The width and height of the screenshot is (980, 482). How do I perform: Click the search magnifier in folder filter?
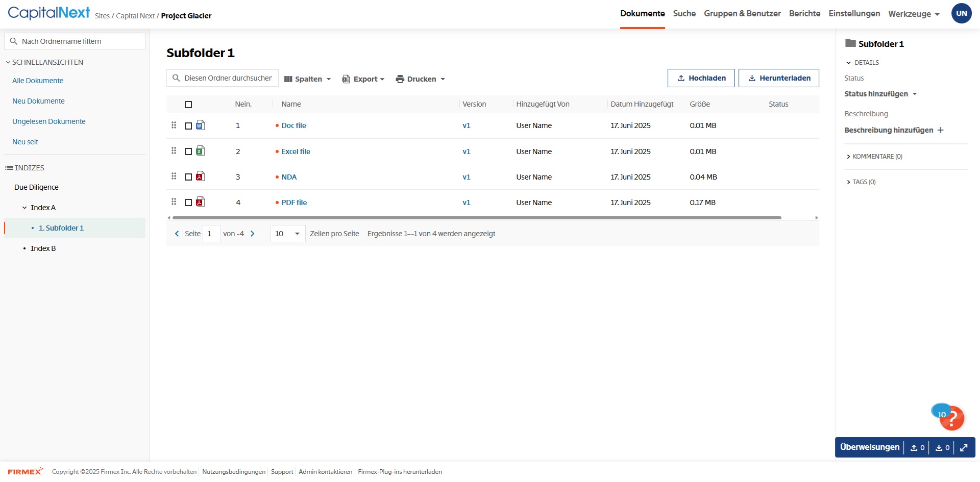coord(14,41)
